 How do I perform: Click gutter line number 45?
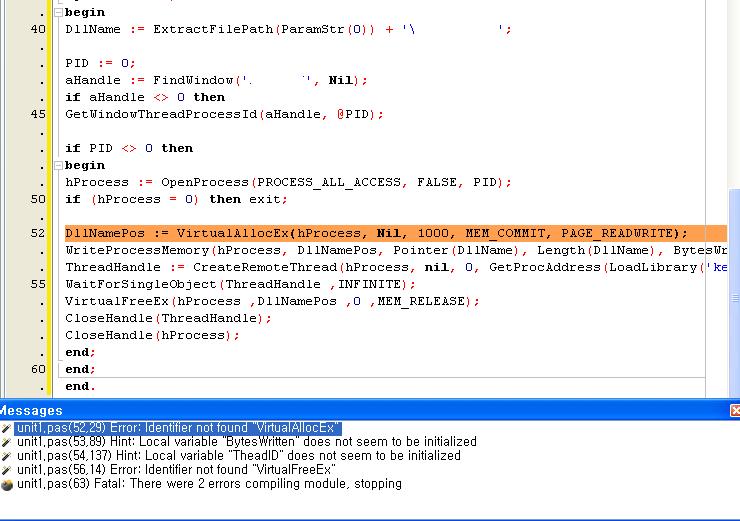pos(38,114)
